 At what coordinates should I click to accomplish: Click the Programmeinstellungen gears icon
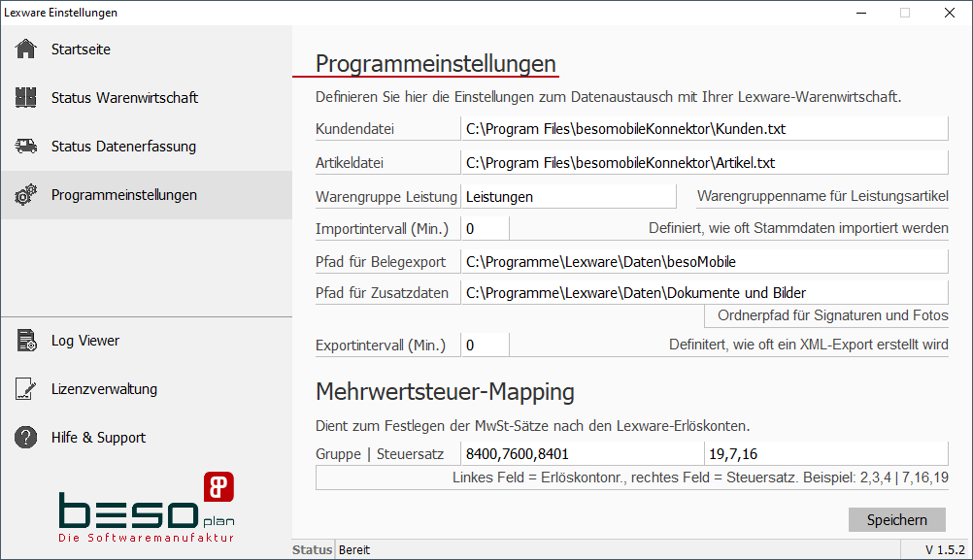[25, 195]
